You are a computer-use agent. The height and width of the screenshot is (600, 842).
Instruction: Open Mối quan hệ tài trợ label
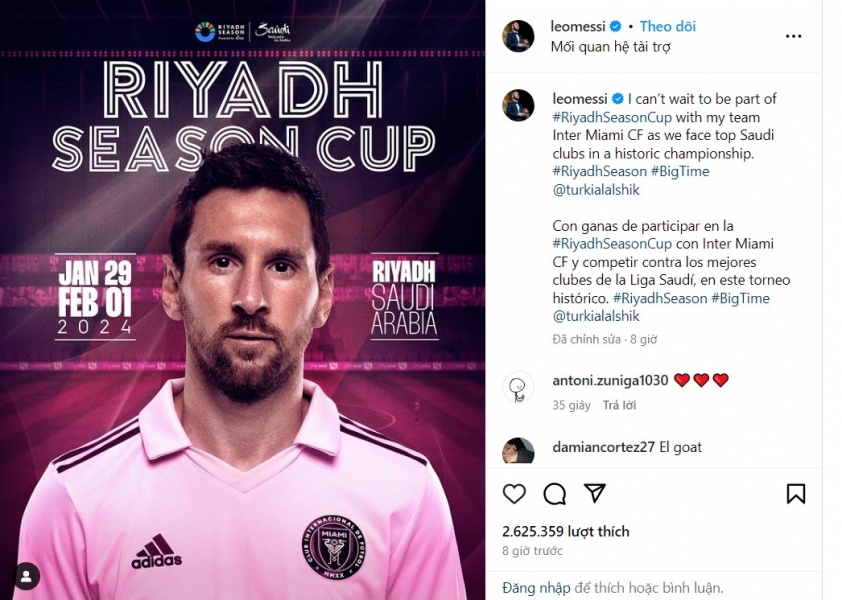point(611,47)
